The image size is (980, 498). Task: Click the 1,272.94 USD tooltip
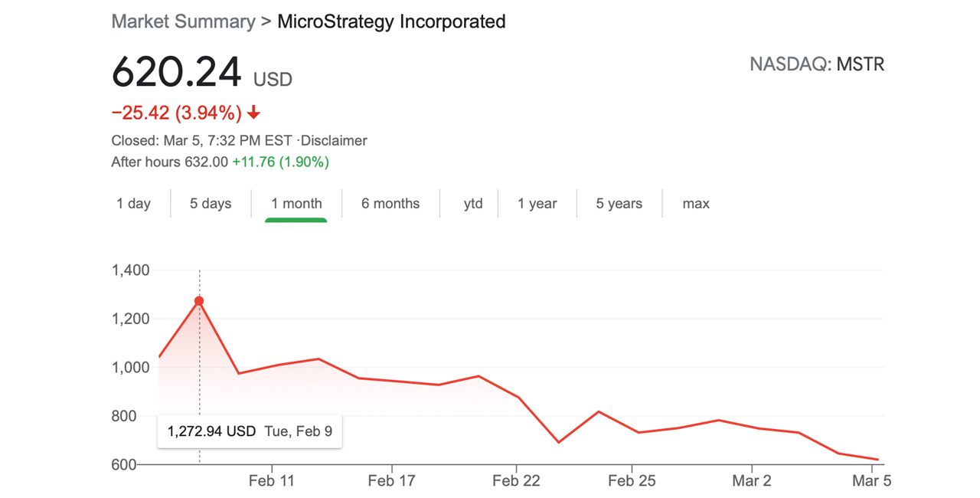[250, 431]
